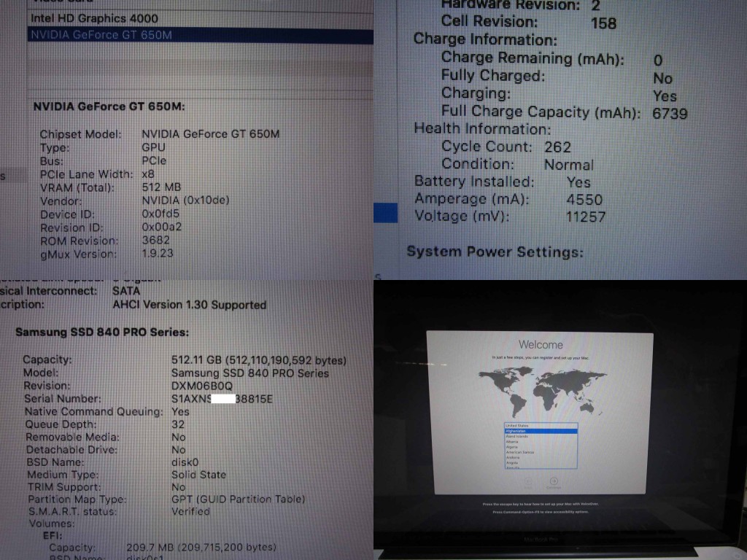
Task: Click the "Welcome" heading text
Action: (x=541, y=344)
